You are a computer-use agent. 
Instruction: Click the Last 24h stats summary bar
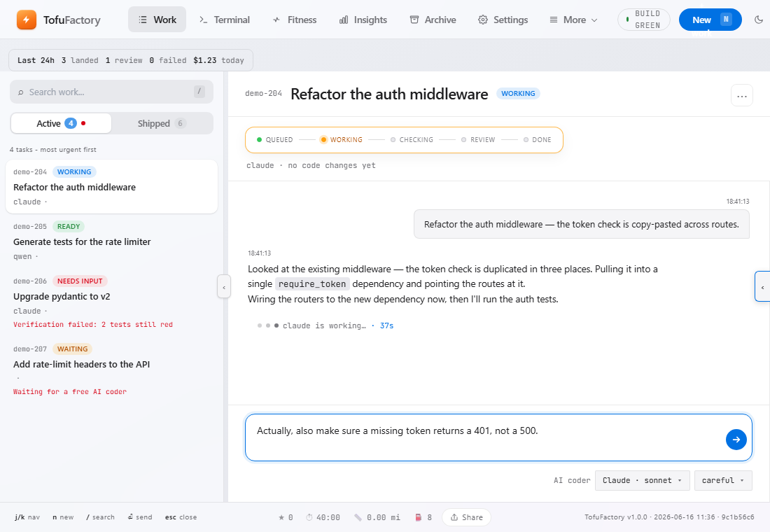click(x=131, y=60)
